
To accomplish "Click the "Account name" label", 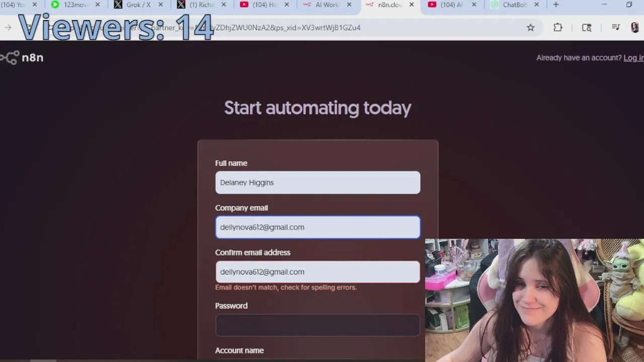I will pyautogui.click(x=239, y=350).
